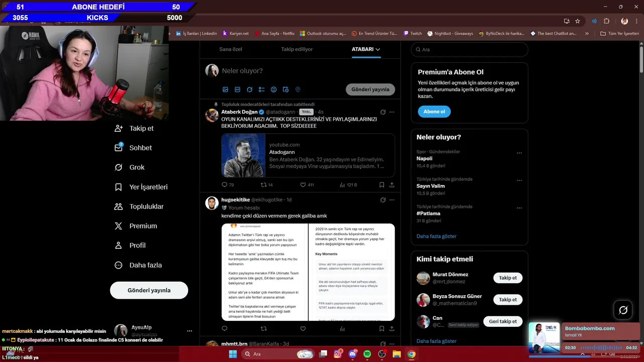Open Kariyer.net bookmark
The width and height of the screenshot is (644, 362).
click(235, 34)
